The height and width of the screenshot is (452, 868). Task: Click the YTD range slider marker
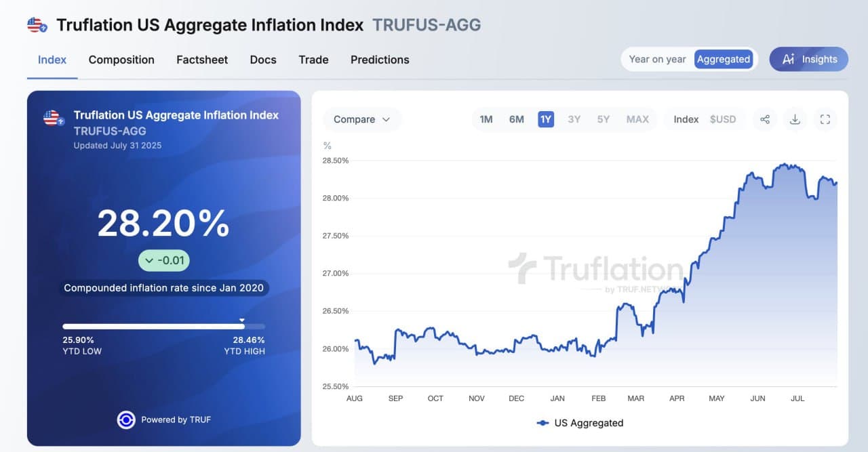point(241,319)
